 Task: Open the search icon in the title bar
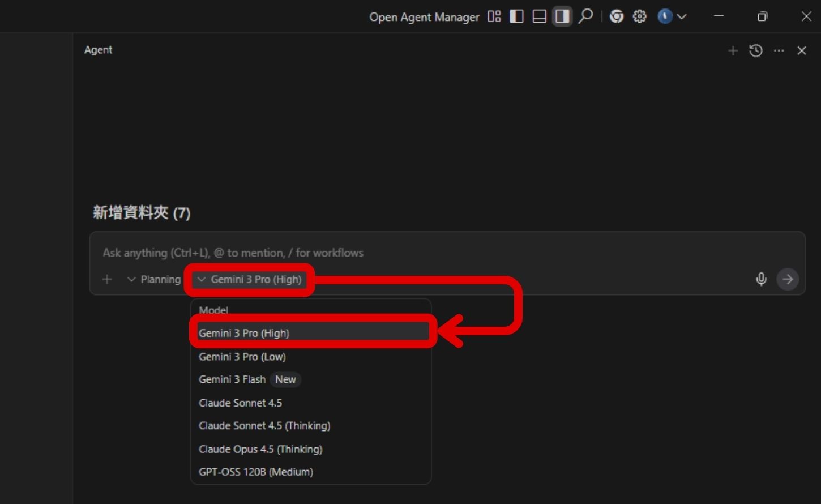pyautogui.click(x=586, y=16)
